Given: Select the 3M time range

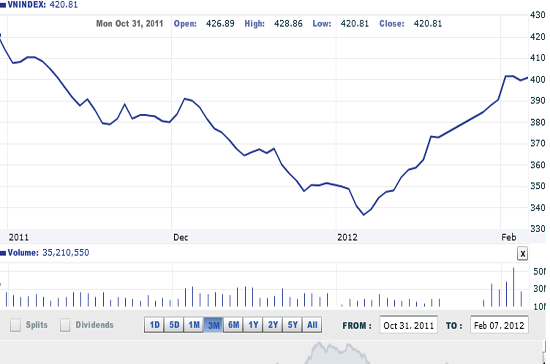Looking at the screenshot, I should pyautogui.click(x=214, y=325).
